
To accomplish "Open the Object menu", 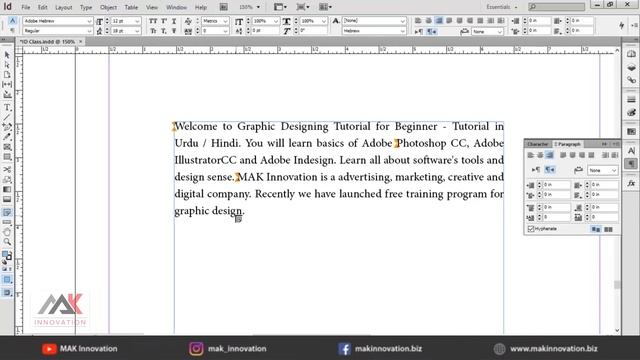I will click(108, 7).
